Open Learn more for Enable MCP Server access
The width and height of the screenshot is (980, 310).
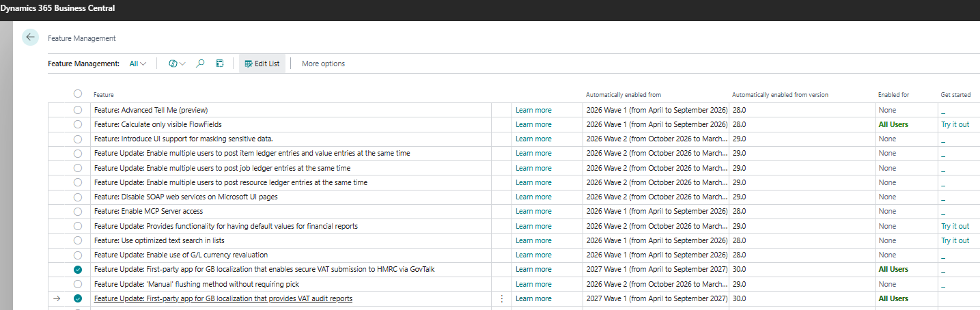point(533,211)
